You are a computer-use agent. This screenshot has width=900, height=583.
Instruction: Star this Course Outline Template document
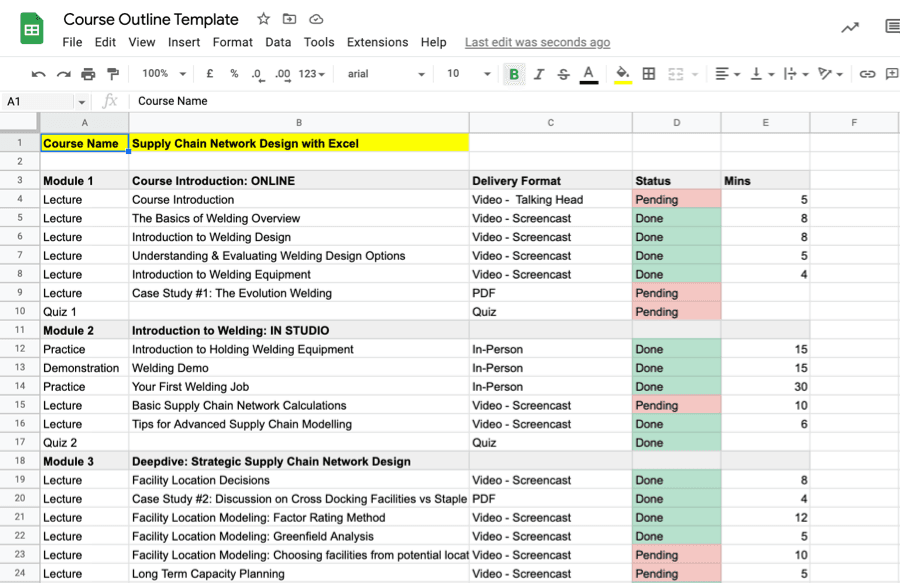[x=263, y=19]
